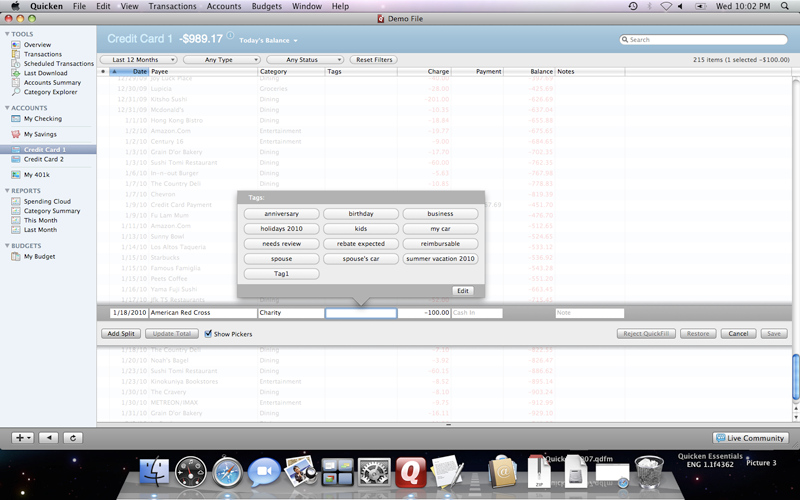The image size is (800, 500).
Task: Open Accounts Summary sidebar icon
Action: coord(16,83)
